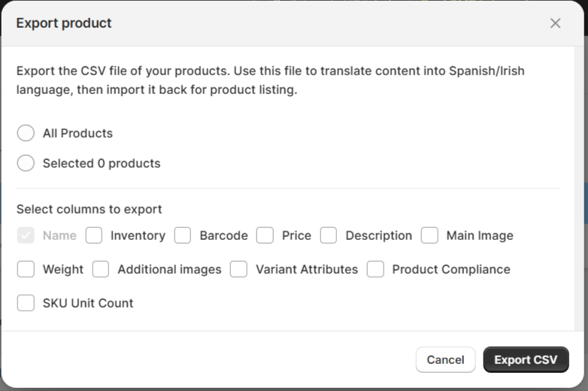Click the Export CSV button
Image resolution: width=588 pixels, height=391 pixels.
[526, 359]
